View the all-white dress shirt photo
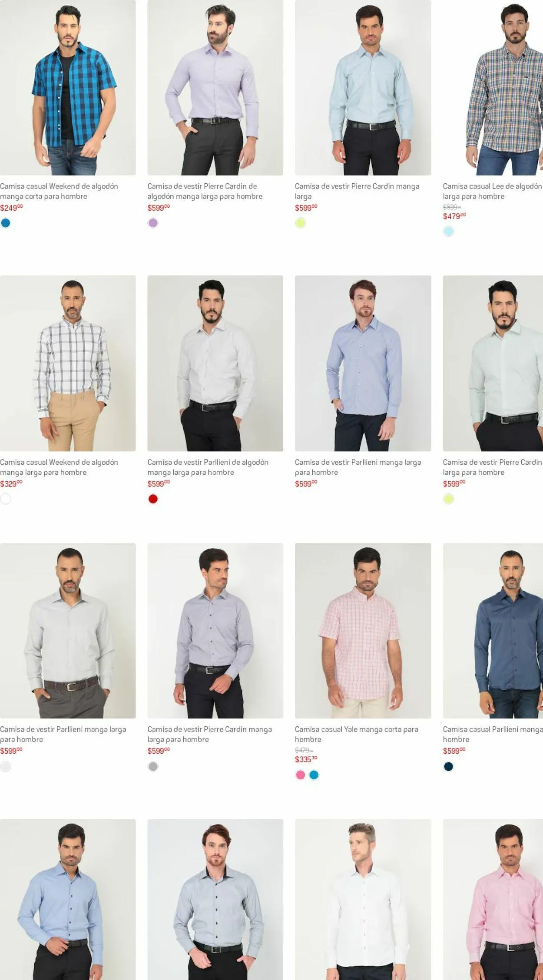543x980 pixels. coord(363,899)
